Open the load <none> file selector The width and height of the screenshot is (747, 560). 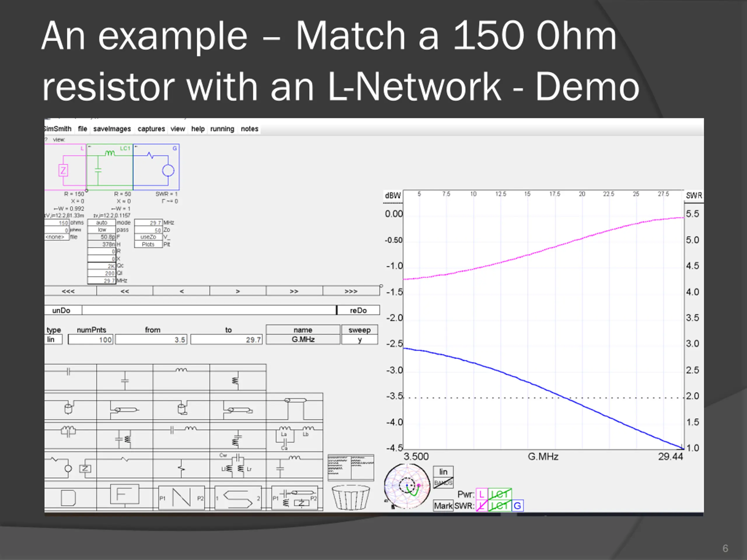[x=57, y=237]
